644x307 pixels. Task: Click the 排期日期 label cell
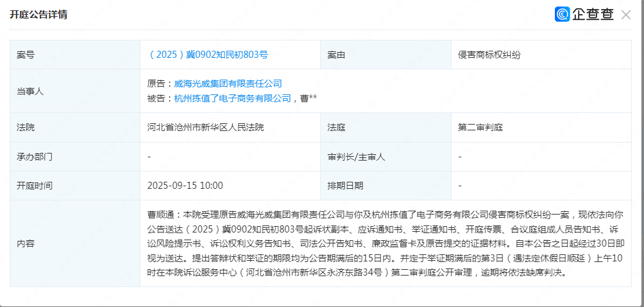386,186
